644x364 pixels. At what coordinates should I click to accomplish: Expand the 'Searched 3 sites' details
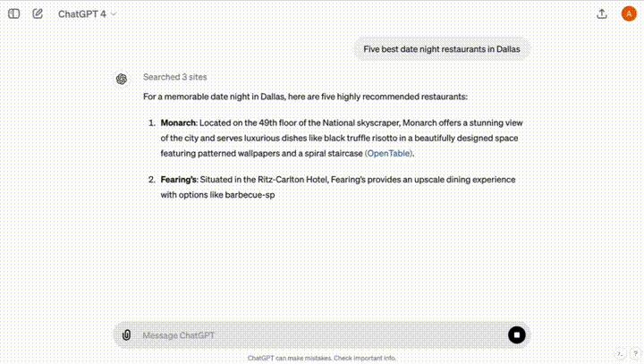pos(174,78)
